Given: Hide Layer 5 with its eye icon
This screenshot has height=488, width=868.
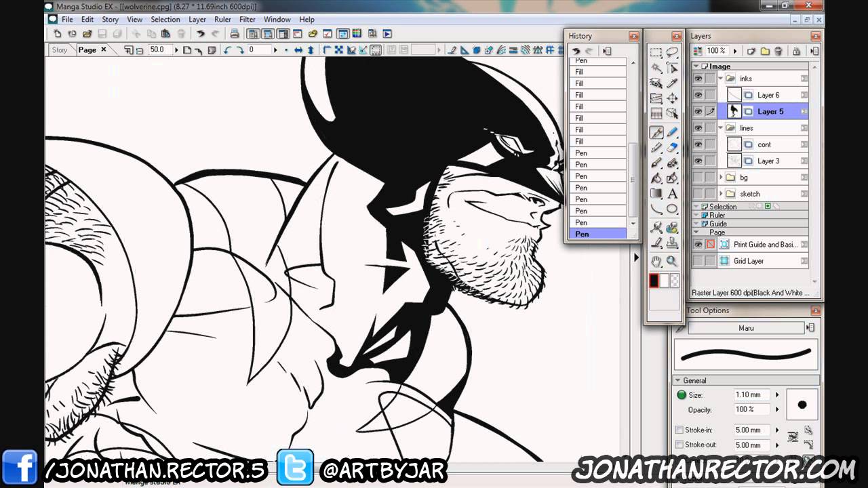Looking at the screenshot, I should tap(698, 111).
